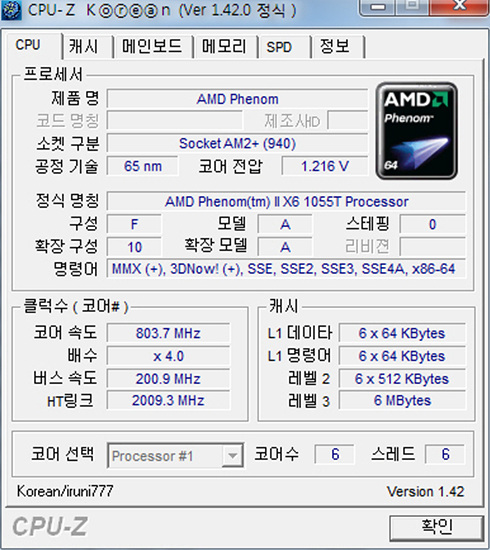Open the 메인보드 tab
Screen dimensions: 490x550
coord(152,46)
